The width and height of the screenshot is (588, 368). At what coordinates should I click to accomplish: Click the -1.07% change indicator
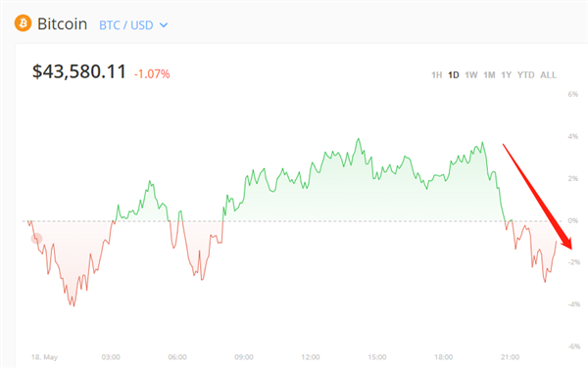[x=152, y=73]
